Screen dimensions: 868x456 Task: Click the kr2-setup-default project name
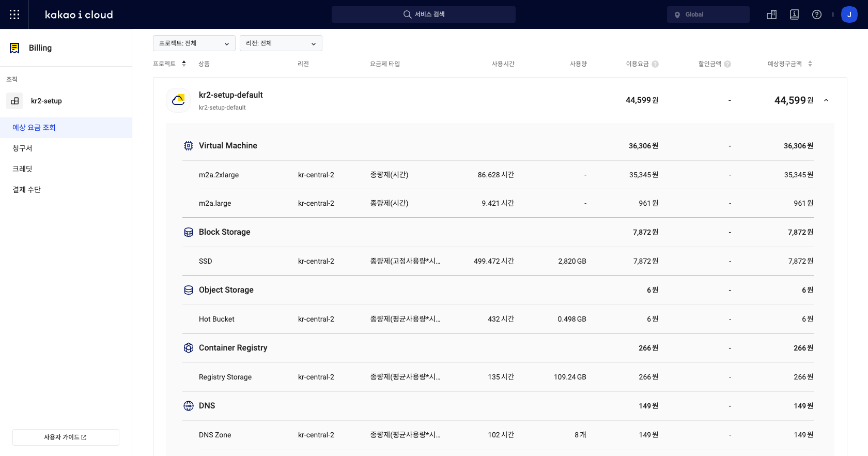(231, 95)
